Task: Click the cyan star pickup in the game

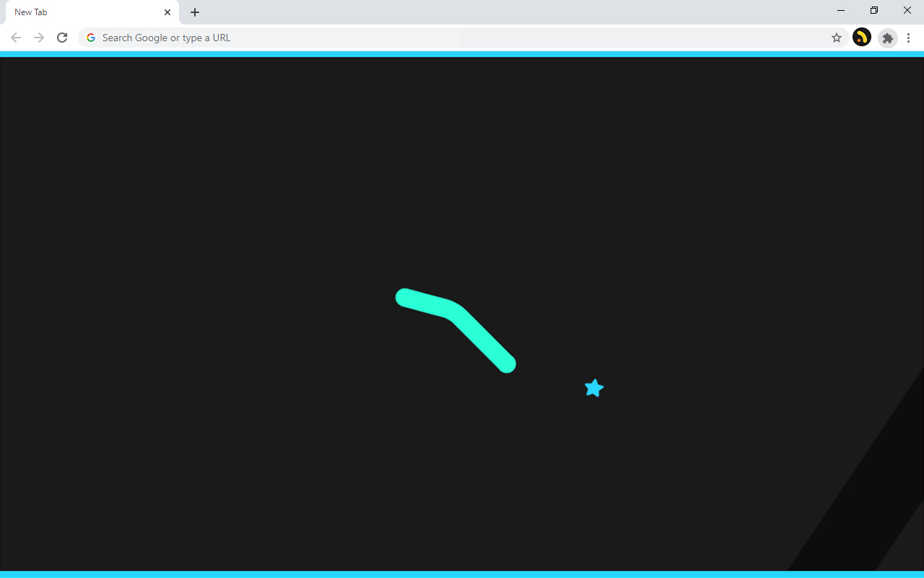Action: [x=593, y=388]
